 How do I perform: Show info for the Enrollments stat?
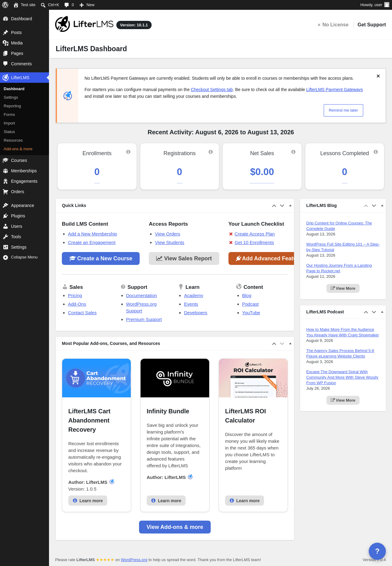[128, 152]
